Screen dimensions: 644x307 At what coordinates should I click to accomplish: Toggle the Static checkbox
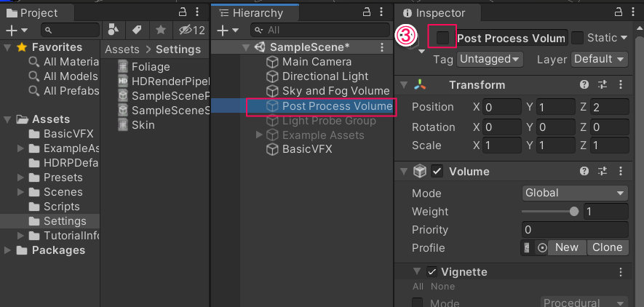pos(578,38)
